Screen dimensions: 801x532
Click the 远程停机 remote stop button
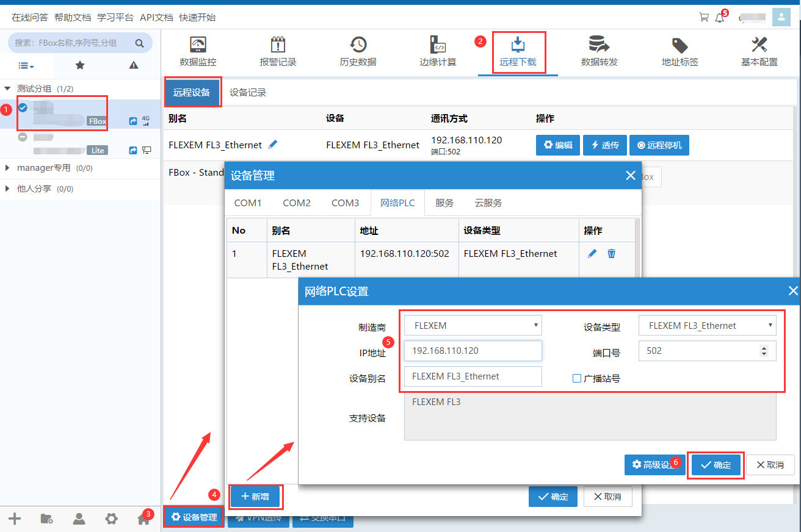click(x=659, y=145)
